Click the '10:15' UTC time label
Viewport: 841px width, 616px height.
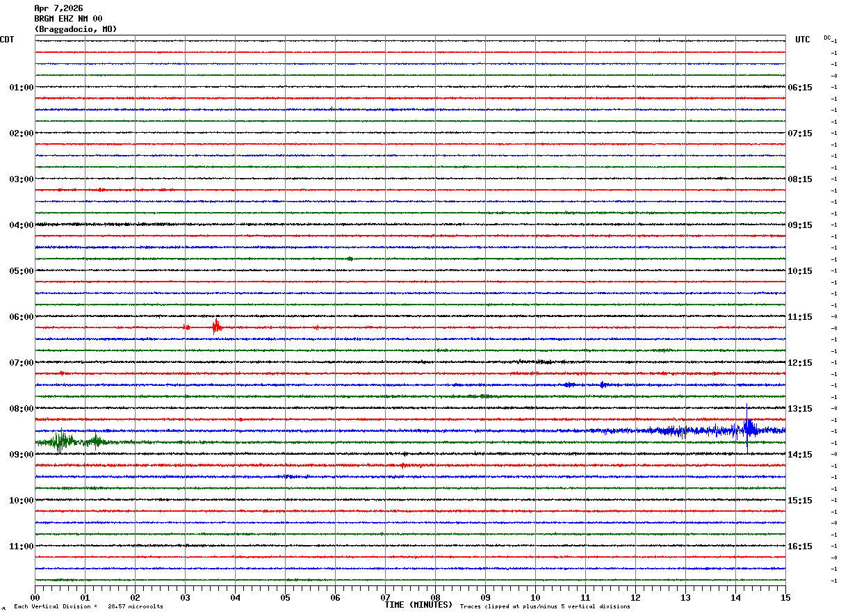point(800,271)
